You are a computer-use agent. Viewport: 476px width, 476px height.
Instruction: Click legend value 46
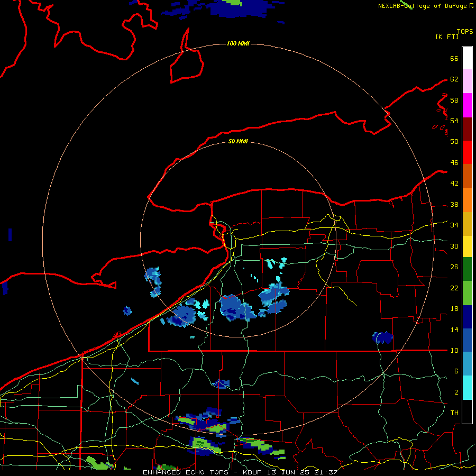[454, 163]
